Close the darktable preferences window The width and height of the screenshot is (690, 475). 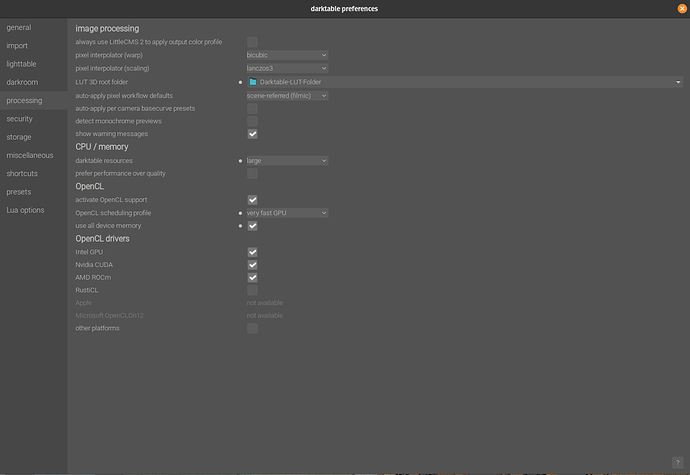click(x=682, y=8)
